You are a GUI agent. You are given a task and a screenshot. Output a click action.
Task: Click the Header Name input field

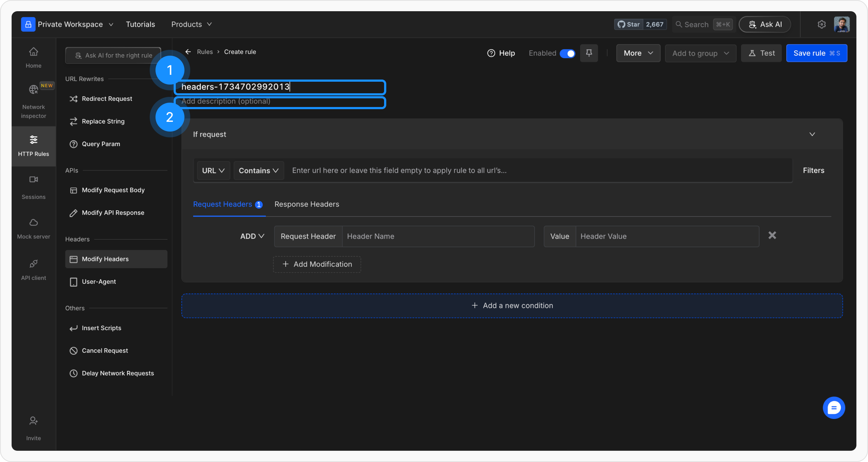(x=438, y=236)
